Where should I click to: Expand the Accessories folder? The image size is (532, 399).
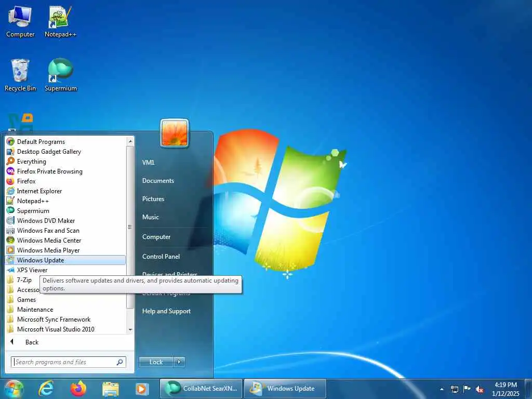[22, 290]
